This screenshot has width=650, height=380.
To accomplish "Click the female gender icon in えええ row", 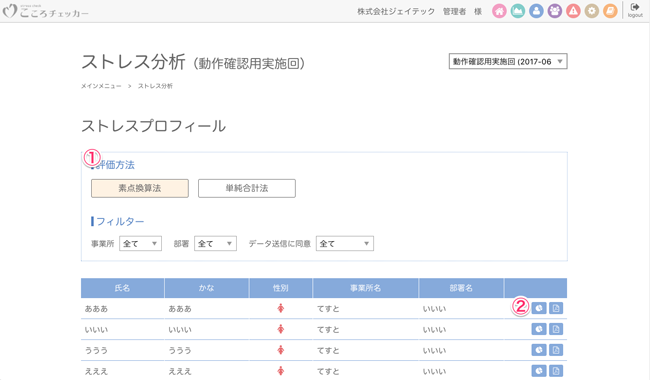I will [281, 371].
